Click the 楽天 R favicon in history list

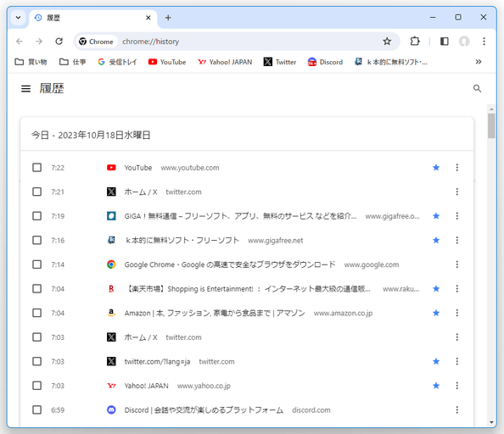111,288
